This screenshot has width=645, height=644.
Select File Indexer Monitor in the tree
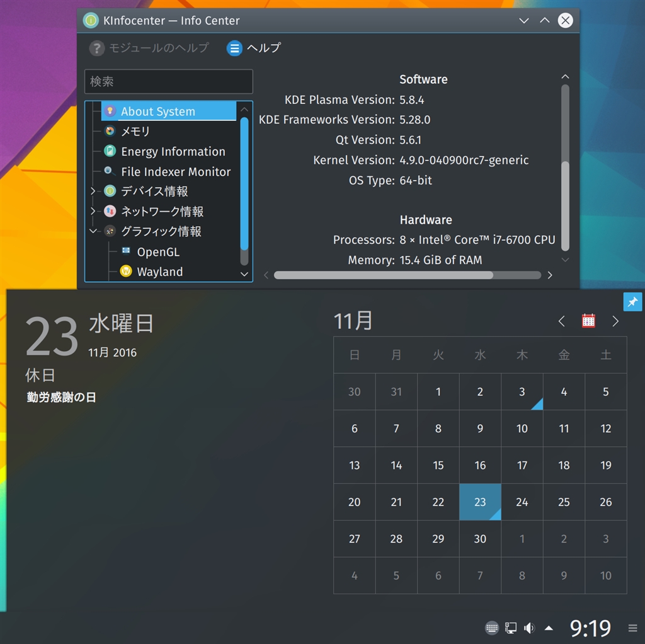[175, 171]
